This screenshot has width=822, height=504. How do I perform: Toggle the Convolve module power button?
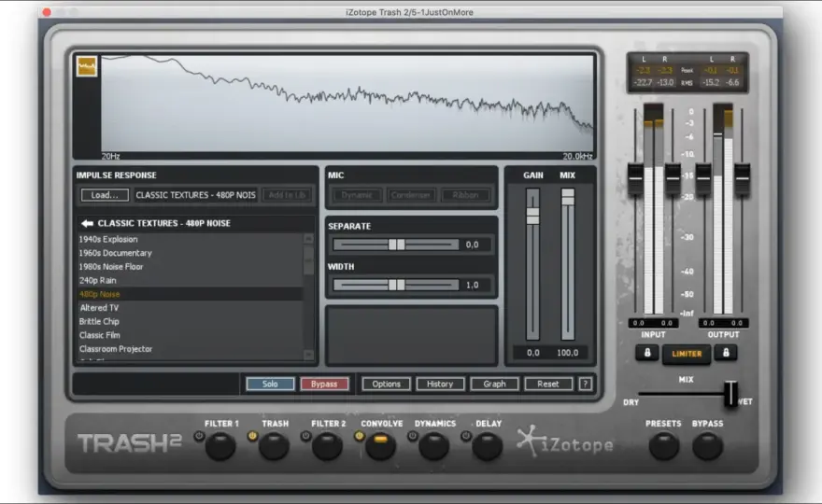pyautogui.click(x=359, y=436)
